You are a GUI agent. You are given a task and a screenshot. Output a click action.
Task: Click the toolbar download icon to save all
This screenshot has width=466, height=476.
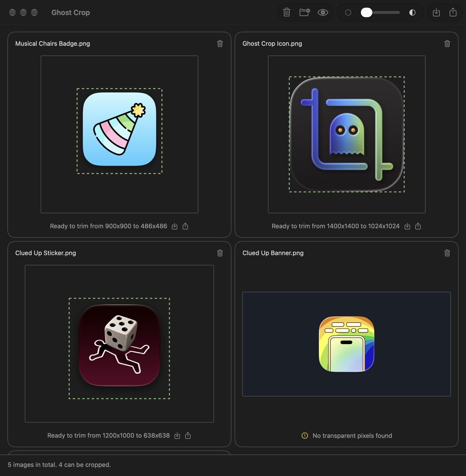436,13
